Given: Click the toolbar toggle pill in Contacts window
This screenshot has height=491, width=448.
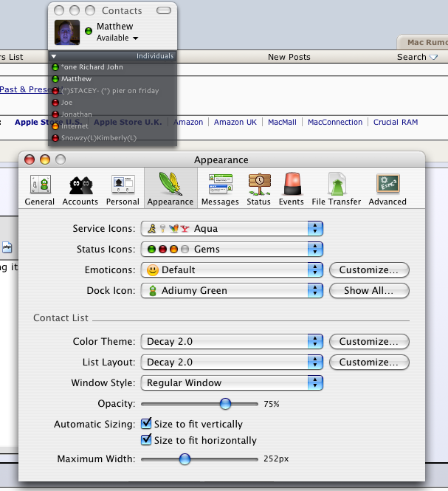Looking at the screenshot, I should (164, 11).
